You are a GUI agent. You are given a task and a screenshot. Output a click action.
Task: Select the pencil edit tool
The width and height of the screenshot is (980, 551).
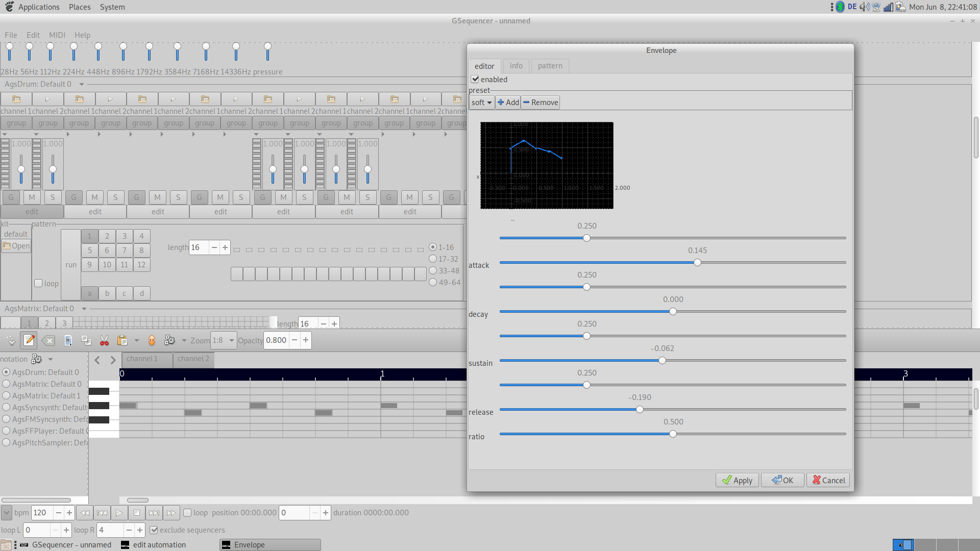pos(29,340)
